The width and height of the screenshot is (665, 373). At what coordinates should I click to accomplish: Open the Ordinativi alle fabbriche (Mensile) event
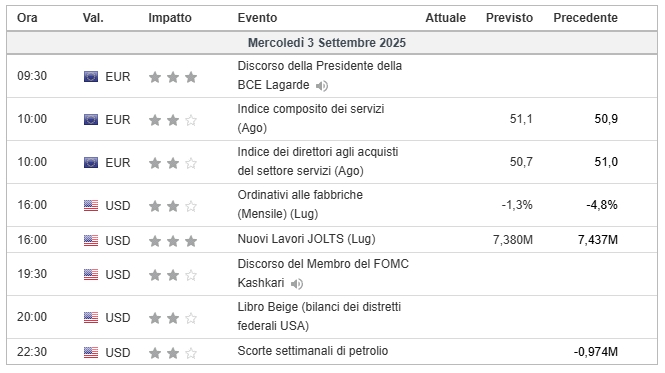pos(300,204)
